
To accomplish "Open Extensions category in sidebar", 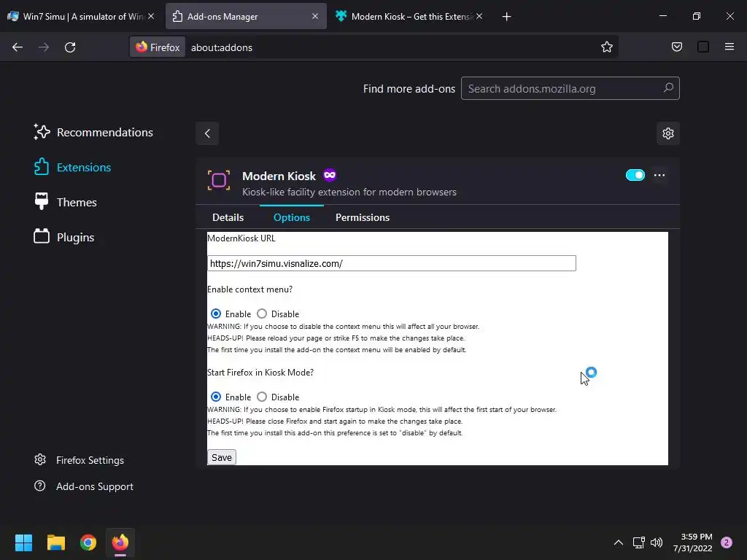I will tap(72, 167).
